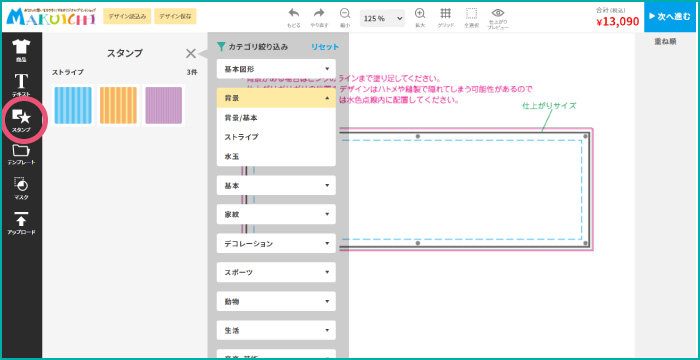
Task: Click the デザイン保存 button
Action: click(x=175, y=16)
